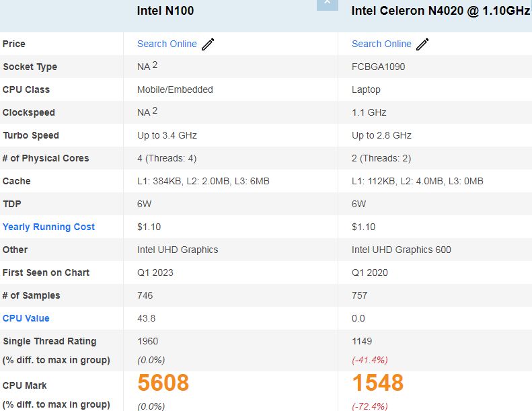This screenshot has height=411, width=532.
Task: Click the Laptop class value
Action: [366, 90]
